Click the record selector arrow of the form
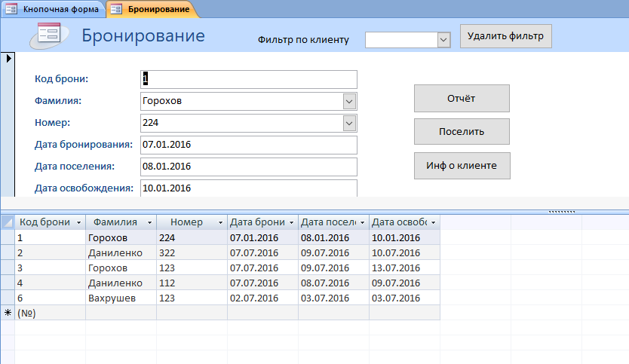This screenshot has height=364, width=629. 8,59
